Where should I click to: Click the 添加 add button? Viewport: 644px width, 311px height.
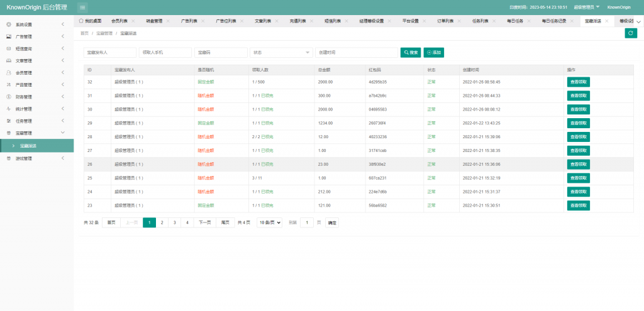438,53
